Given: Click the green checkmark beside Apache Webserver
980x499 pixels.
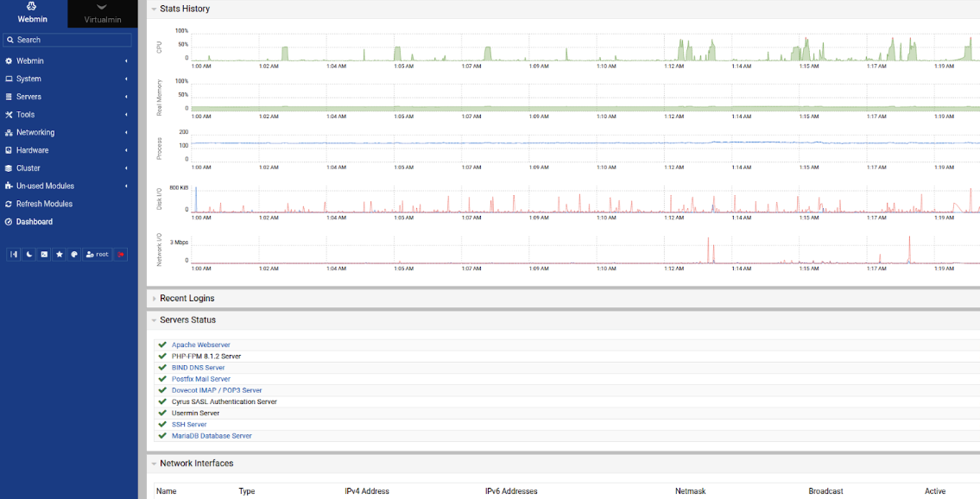Looking at the screenshot, I should (x=162, y=344).
